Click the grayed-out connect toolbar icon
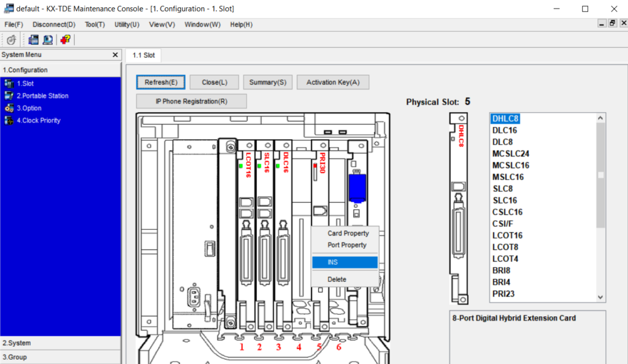The width and height of the screenshot is (628, 364). 11,40
